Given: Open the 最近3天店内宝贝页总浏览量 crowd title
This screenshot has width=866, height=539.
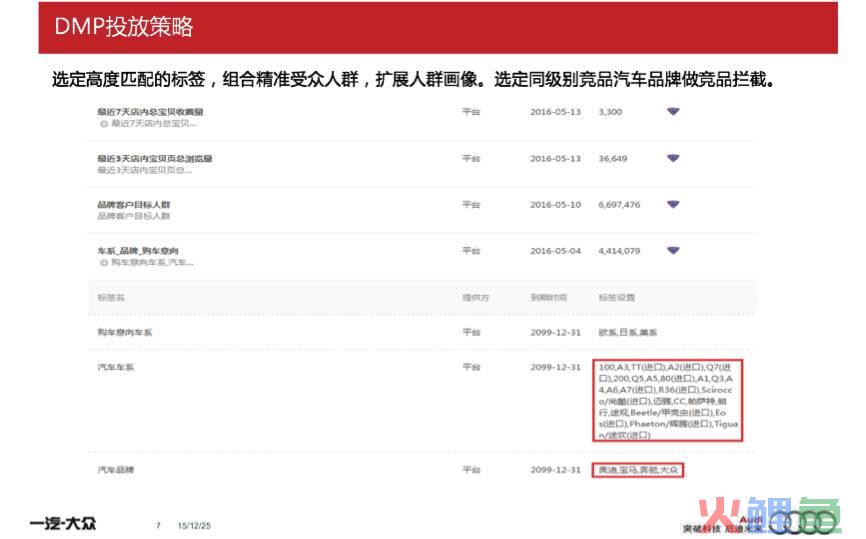Looking at the screenshot, I should (x=155, y=158).
